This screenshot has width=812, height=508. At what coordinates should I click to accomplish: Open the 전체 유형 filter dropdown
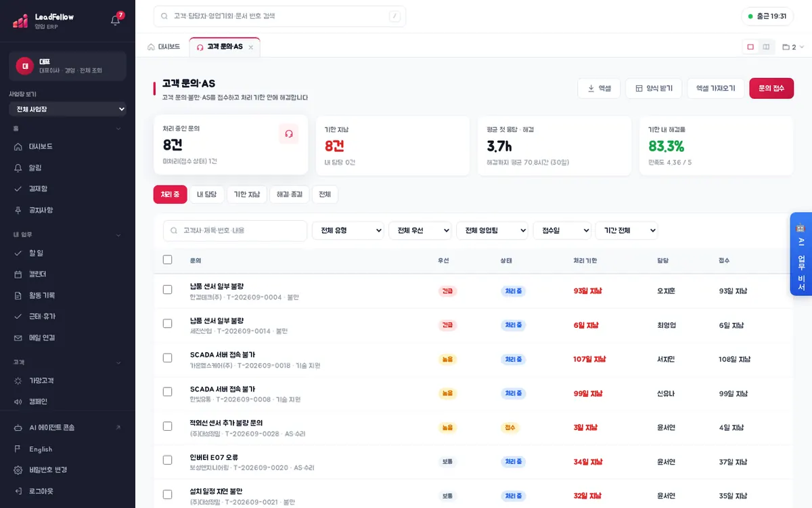[348, 230]
